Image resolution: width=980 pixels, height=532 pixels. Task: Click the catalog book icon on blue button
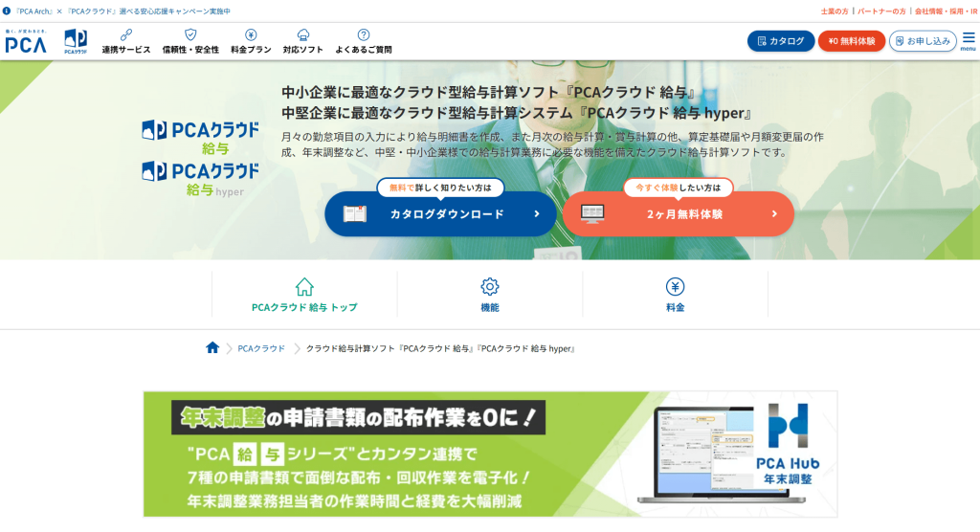click(355, 213)
